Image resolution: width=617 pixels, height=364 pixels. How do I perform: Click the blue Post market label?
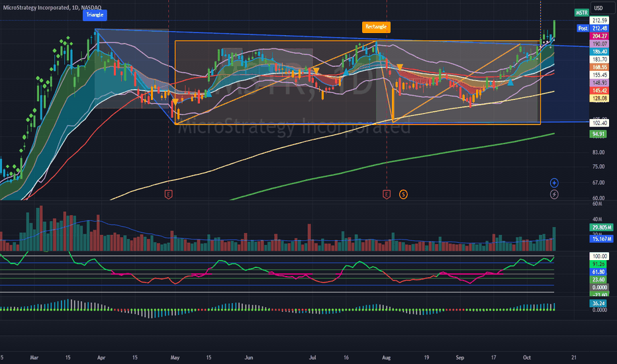583,28
